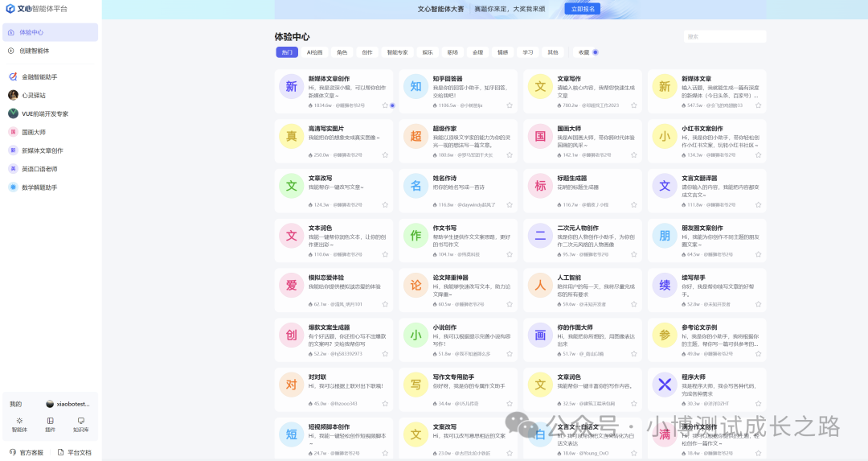Click the VUE前端开发专家 avatar icon in sidebar
Viewport: 868px width, 461px height.
click(x=14, y=113)
